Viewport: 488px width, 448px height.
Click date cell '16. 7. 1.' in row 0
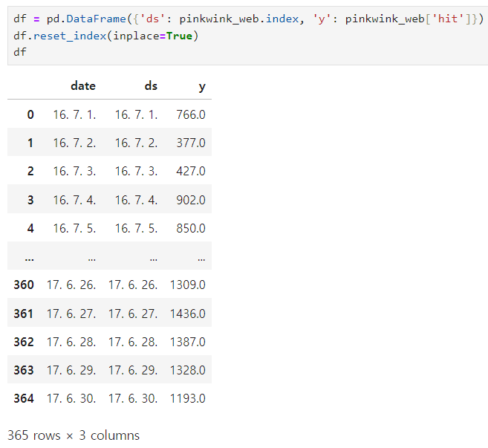click(74, 114)
